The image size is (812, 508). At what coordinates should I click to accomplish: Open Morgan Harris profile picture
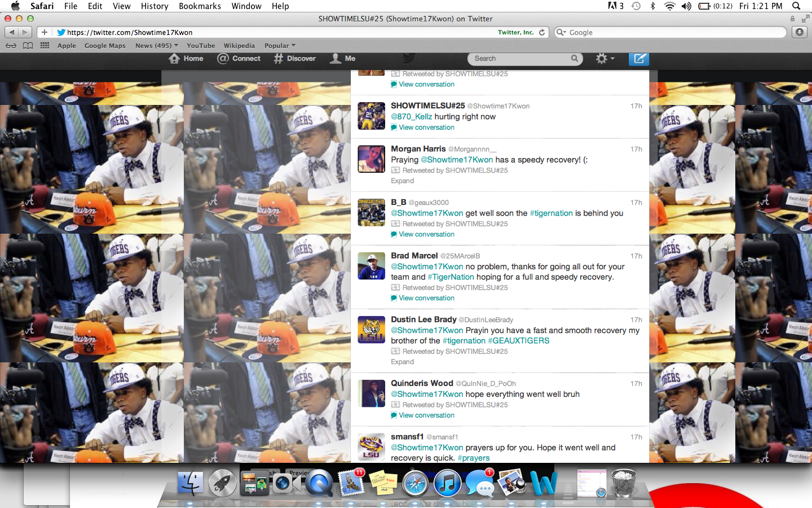372,159
